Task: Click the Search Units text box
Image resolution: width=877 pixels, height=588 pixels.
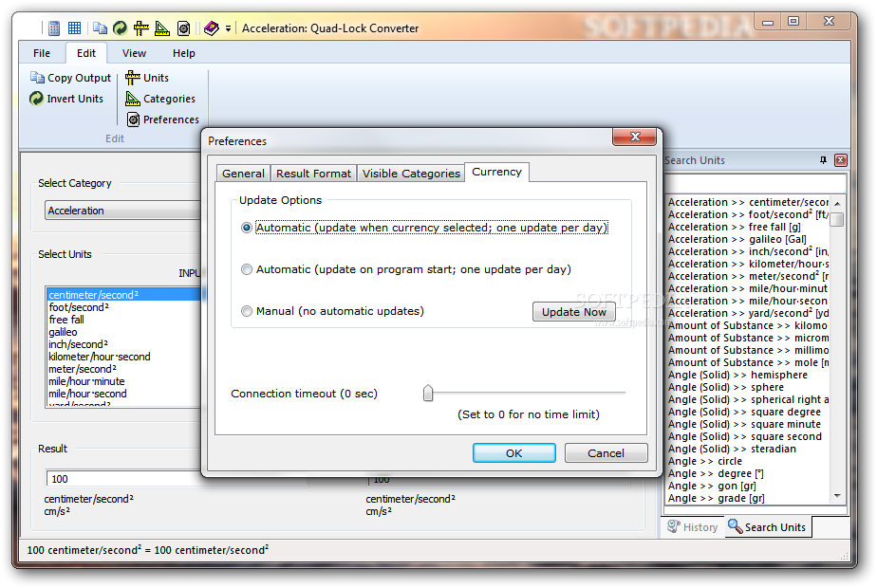Action: tap(756, 183)
